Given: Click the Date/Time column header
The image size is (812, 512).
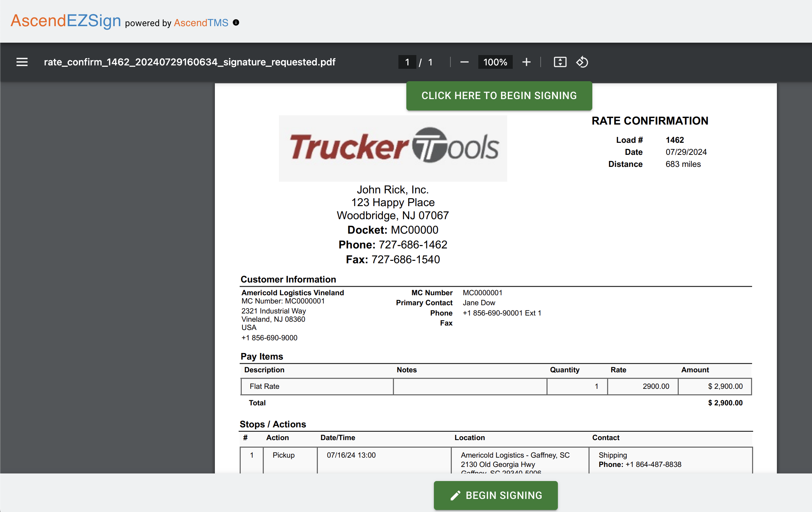Looking at the screenshot, I should [338, 438].
